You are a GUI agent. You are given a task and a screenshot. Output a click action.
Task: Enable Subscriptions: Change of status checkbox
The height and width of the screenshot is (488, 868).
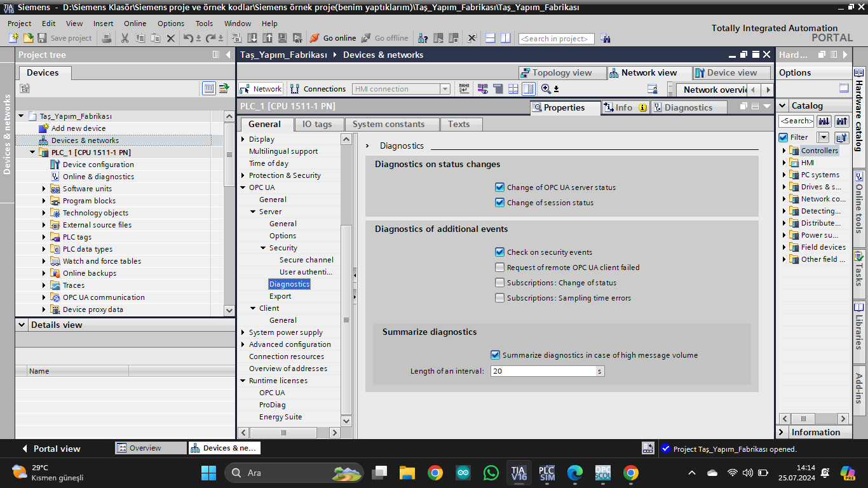tap(499, 283)
